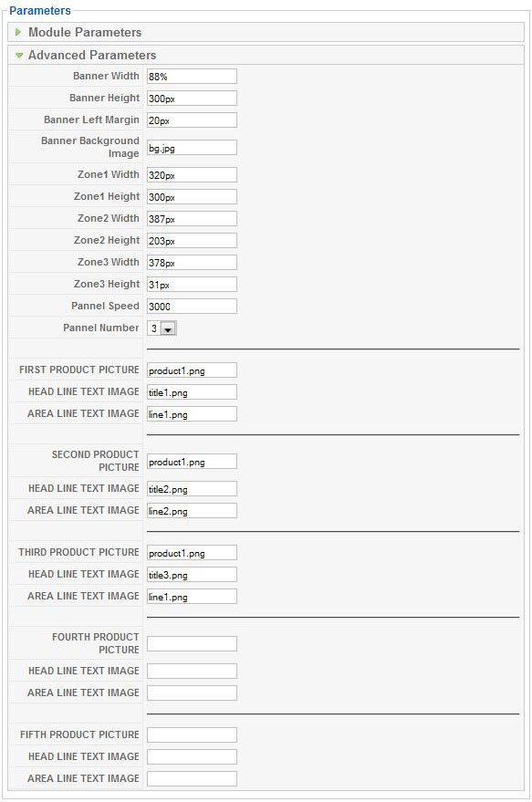Click the Pannel Speed field
The image size is (532, 802).
click(x=192, y=306)
